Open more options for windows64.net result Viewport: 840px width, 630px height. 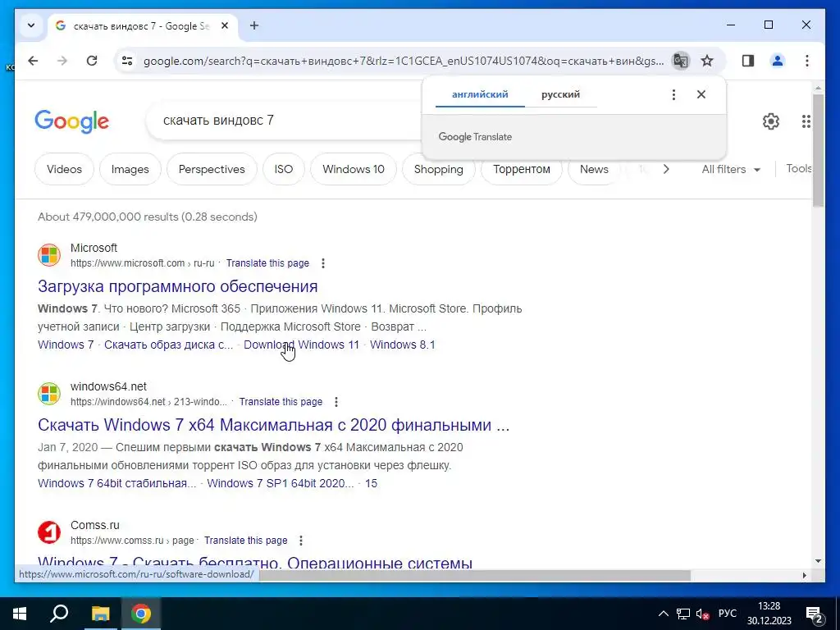(336, 402)
